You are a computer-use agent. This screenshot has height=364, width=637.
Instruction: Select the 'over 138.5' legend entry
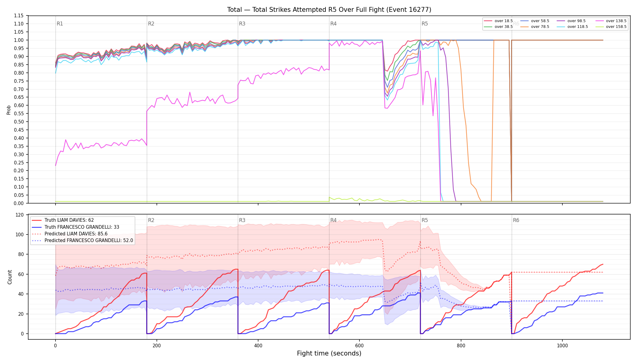(x=611, y=21)
